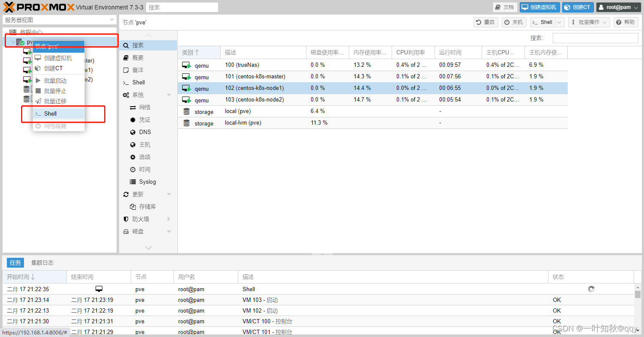Select Shell in the context menu

click(x=58, y=113)
